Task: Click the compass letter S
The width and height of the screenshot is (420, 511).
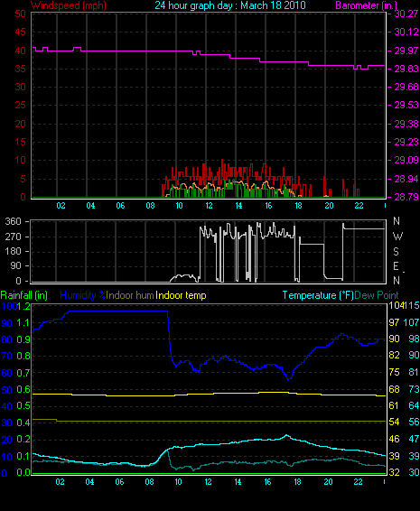Action: click(x=397, y=251)
